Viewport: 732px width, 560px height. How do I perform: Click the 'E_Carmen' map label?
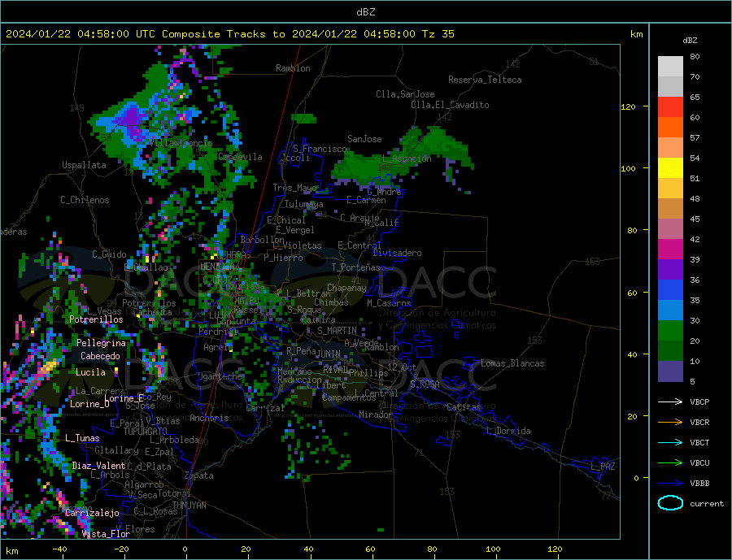(x=366, y=200)
